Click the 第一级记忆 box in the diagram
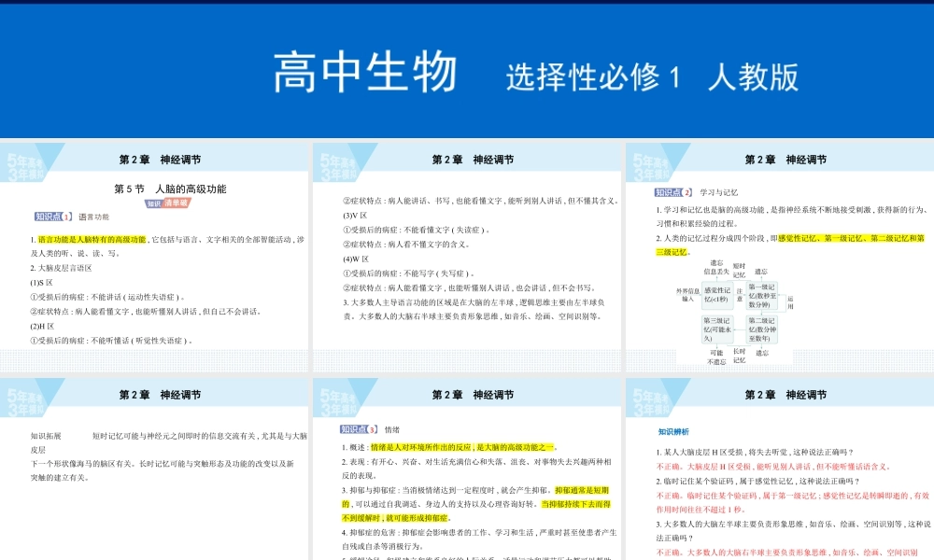 coord(762,295)
